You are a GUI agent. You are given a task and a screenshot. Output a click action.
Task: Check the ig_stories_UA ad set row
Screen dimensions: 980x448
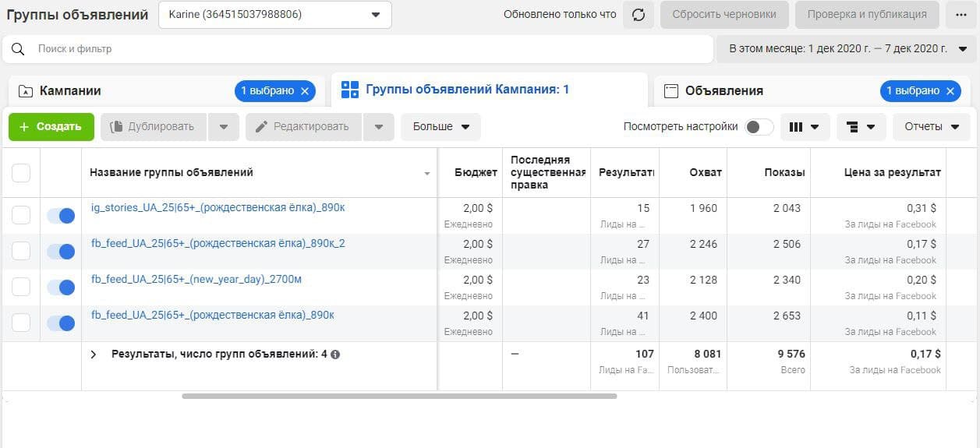21,215
